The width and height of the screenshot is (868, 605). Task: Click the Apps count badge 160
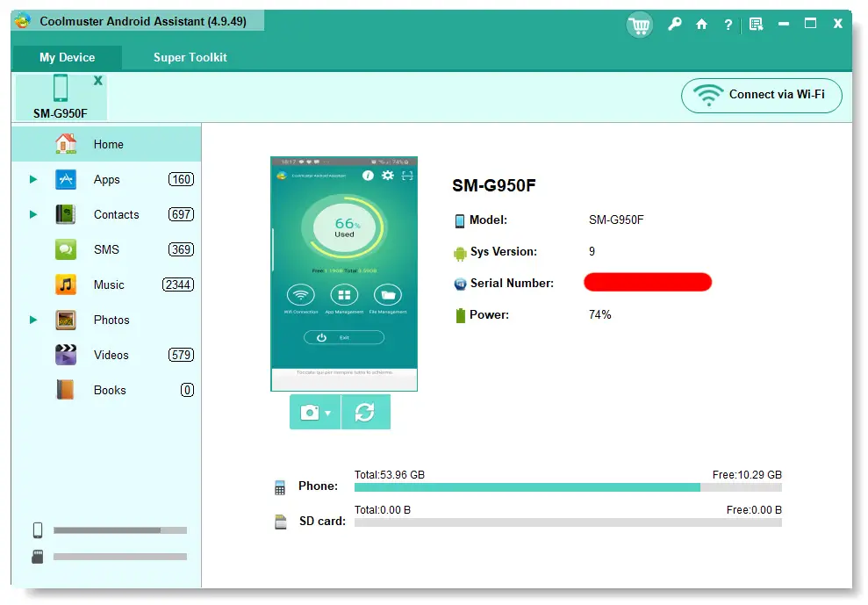tap(181, 179)
